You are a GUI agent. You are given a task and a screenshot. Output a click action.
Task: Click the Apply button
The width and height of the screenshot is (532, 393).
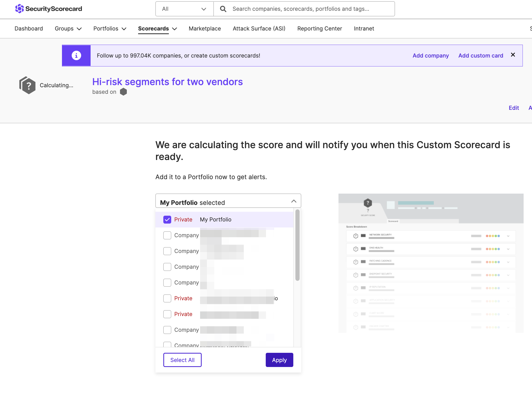coord(279,360)
